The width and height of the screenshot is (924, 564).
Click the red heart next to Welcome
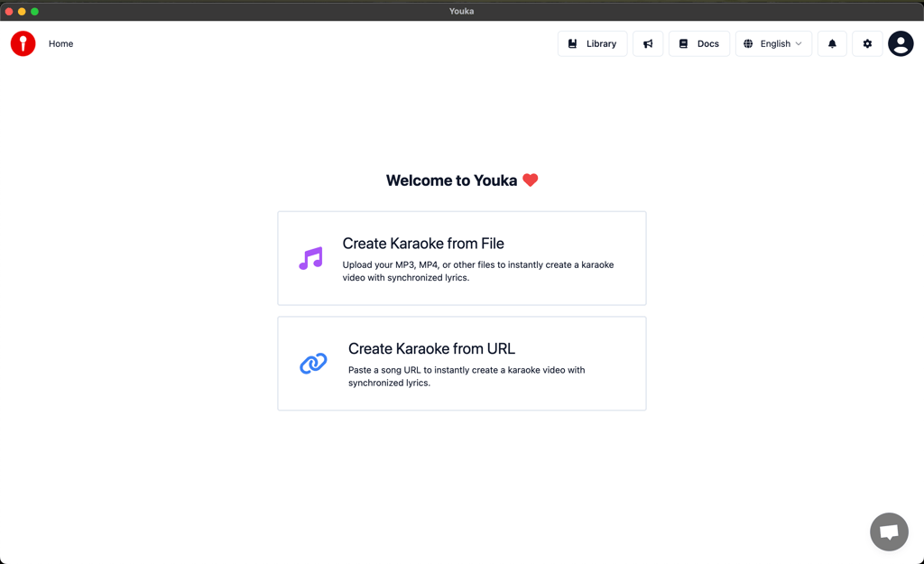531,180
